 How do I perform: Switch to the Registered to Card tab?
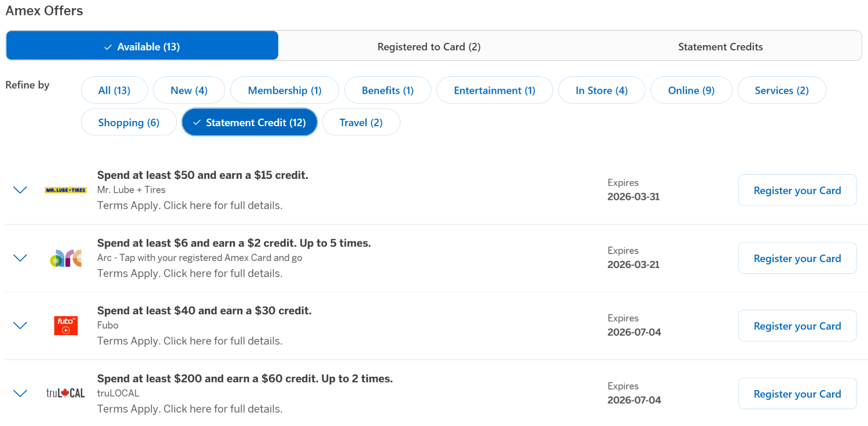(429, 45)
